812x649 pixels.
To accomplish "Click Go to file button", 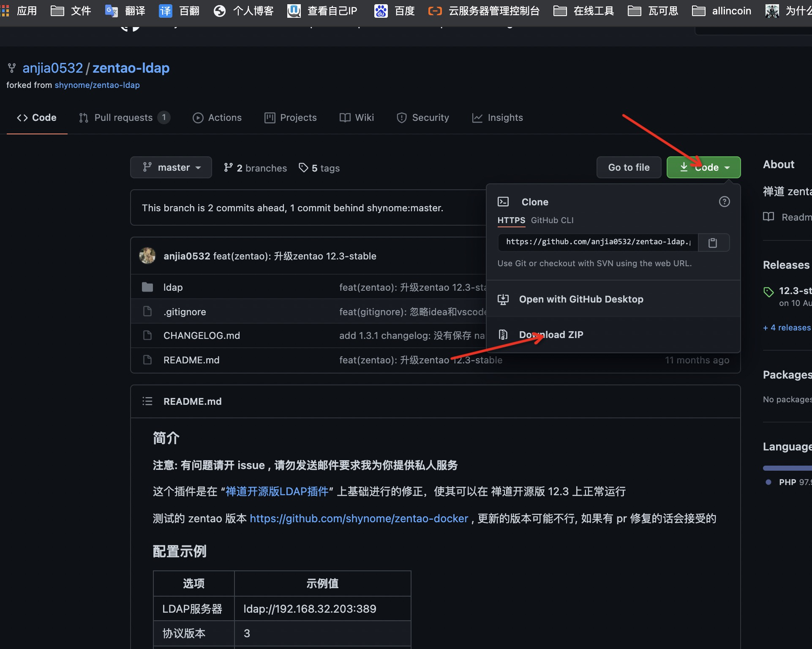I will pos(629,167).
